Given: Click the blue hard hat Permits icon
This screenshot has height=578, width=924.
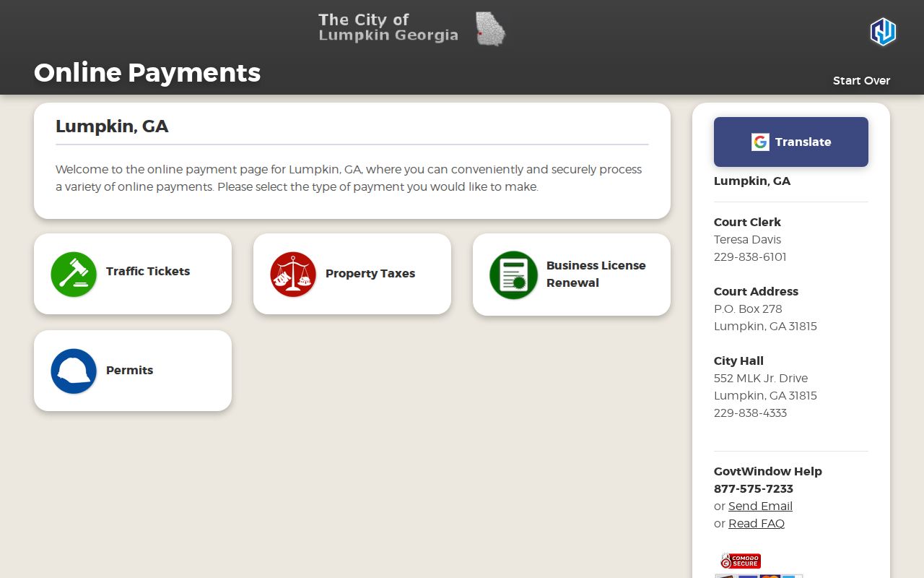Looking at the screenshot, I should coord(74,371).
